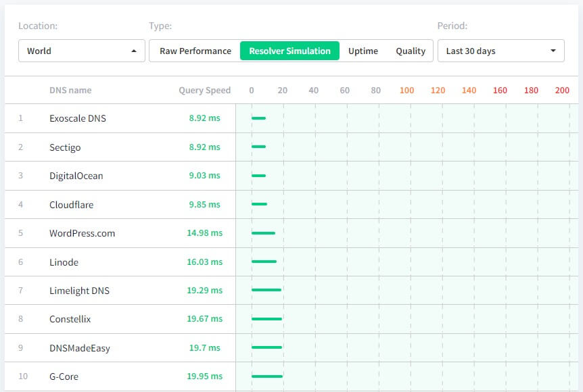Open the Constellix provider row

point(291,319)
